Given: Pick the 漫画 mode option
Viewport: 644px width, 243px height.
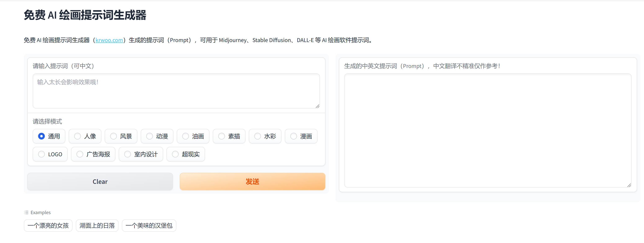Looking at the screenshot, I should [293, 136].
